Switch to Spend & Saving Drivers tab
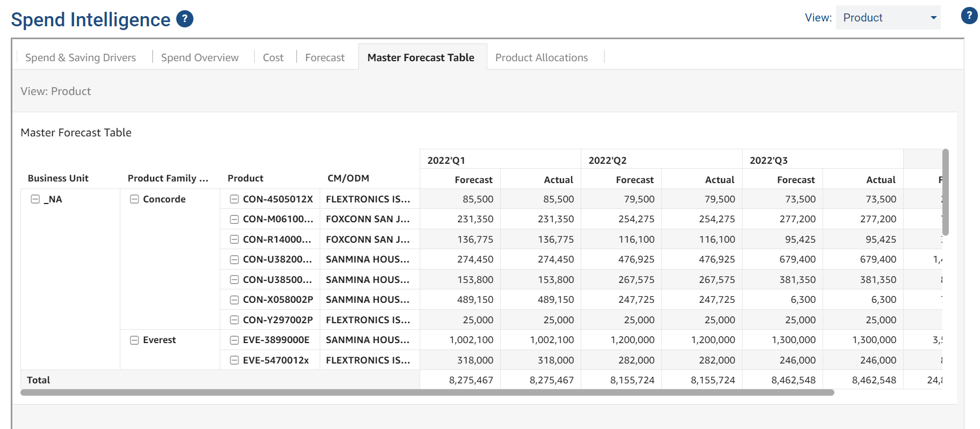Screen dimensions: 980x429 click(x=81, y=57)
